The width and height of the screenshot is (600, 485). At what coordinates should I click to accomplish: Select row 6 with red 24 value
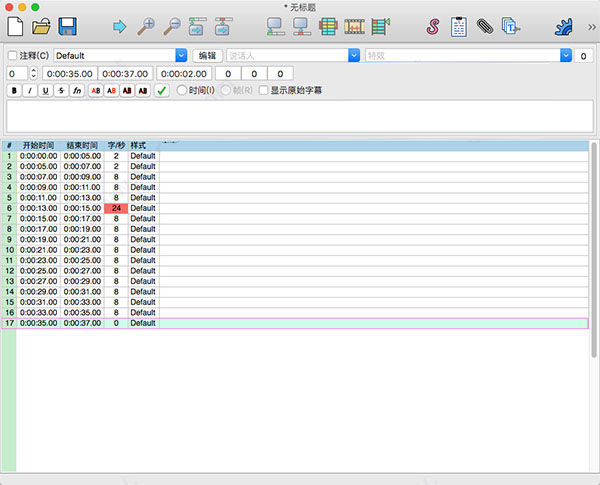tap(295, 208)
